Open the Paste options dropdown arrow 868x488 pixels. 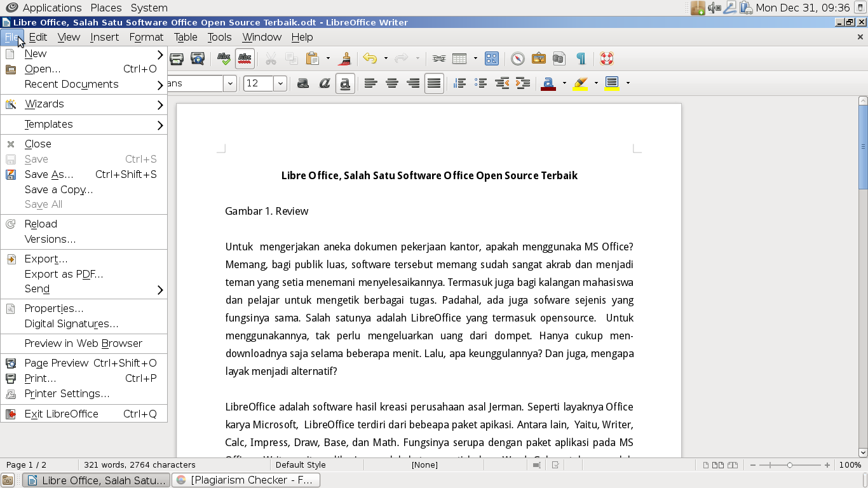[x=328, y=59]
